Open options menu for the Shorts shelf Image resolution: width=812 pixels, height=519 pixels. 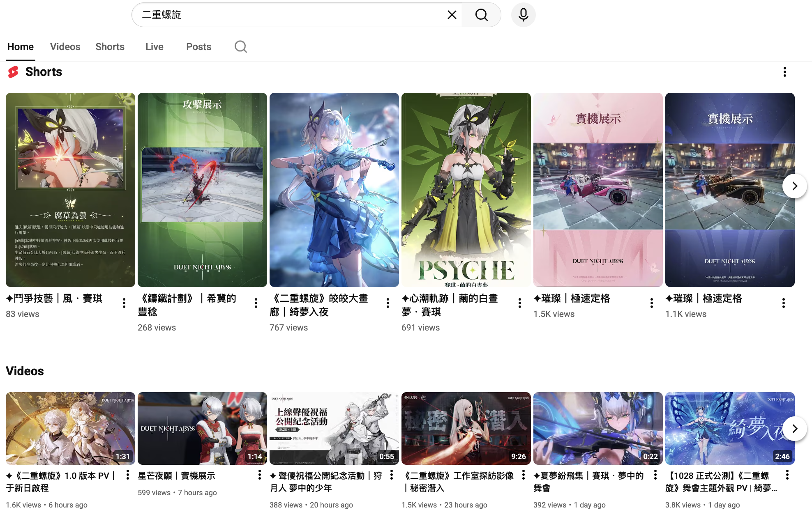[x=784, y=72]
